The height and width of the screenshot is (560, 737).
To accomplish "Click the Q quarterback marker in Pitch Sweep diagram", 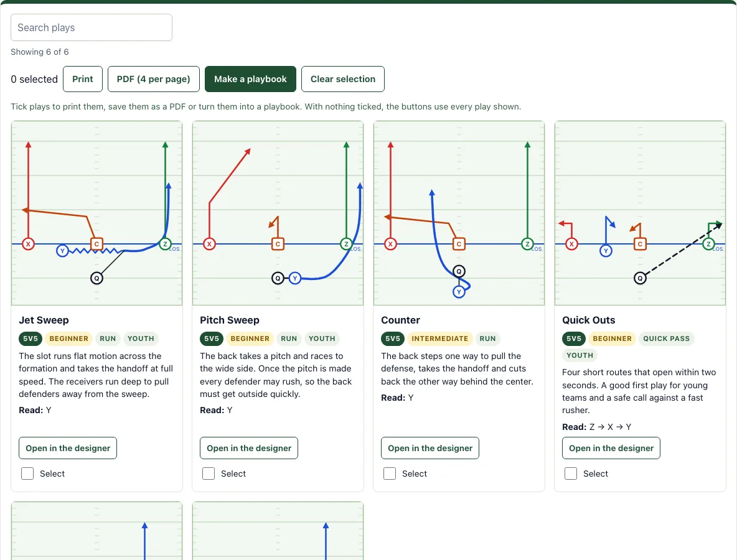I will [x=278, y=278].
